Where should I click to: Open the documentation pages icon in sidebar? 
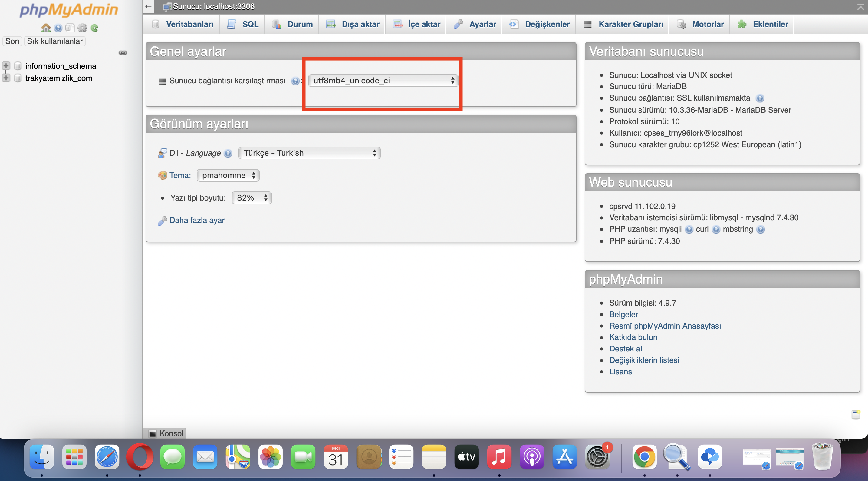click(70, 28)
